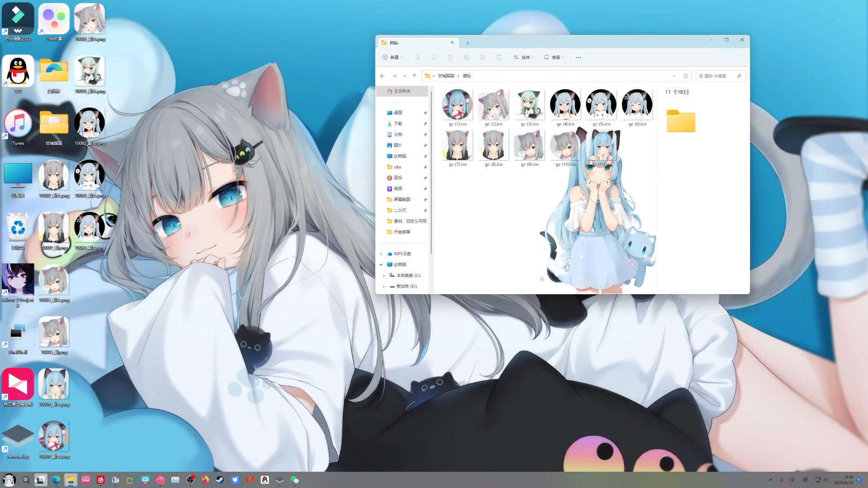
Task: Click 甘城猫猫 in the breadcrumb path
Action: (446, 76)
